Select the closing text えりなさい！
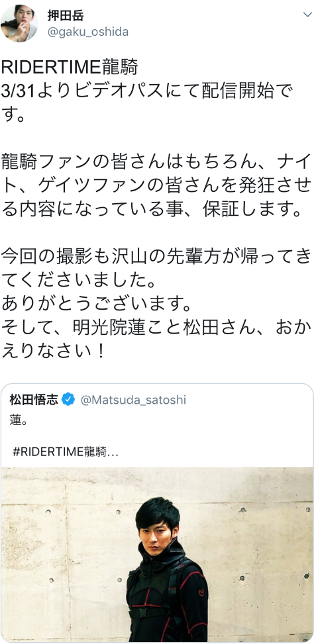This screenshot has width=314, height=644. coord(53,351)
